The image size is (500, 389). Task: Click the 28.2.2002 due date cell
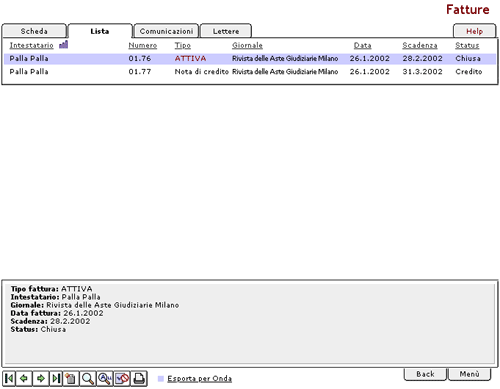pos(422,58)
